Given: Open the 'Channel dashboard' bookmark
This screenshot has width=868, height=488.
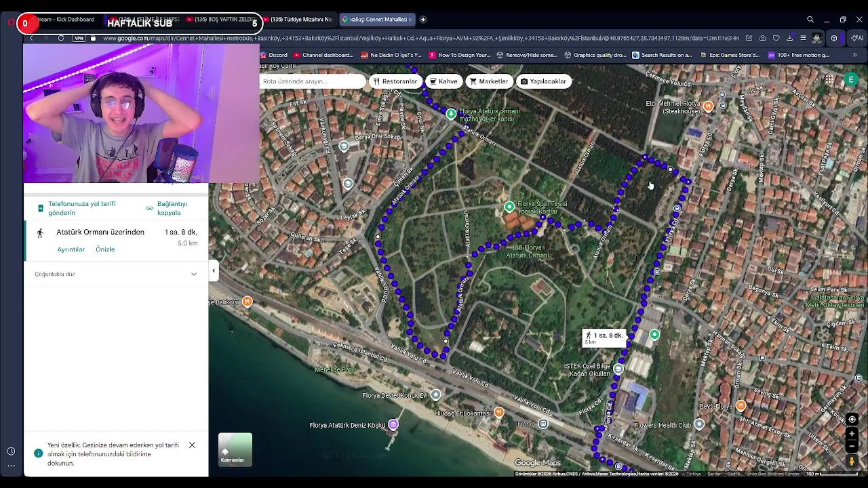Looking at the screenshot, I should [x=323, y=55].
